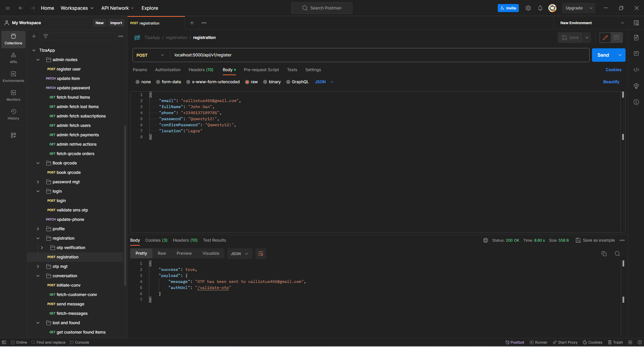Open the raw body JSON format dropdown
644x347 pixels.
324,82
